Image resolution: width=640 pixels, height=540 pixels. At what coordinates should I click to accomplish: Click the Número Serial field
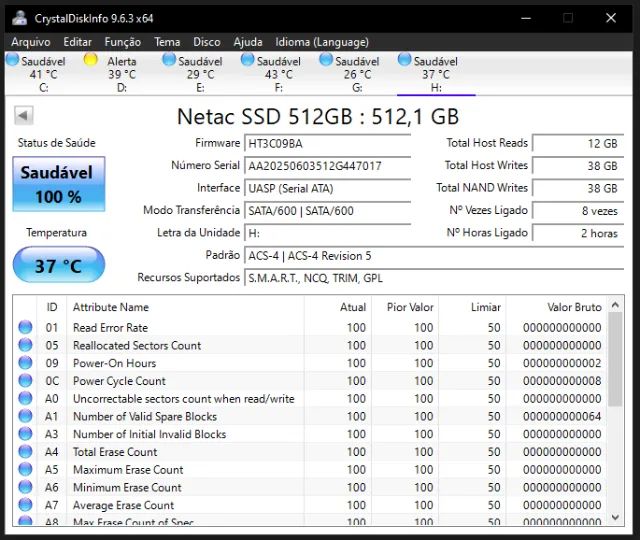click(x=328, y=166)
